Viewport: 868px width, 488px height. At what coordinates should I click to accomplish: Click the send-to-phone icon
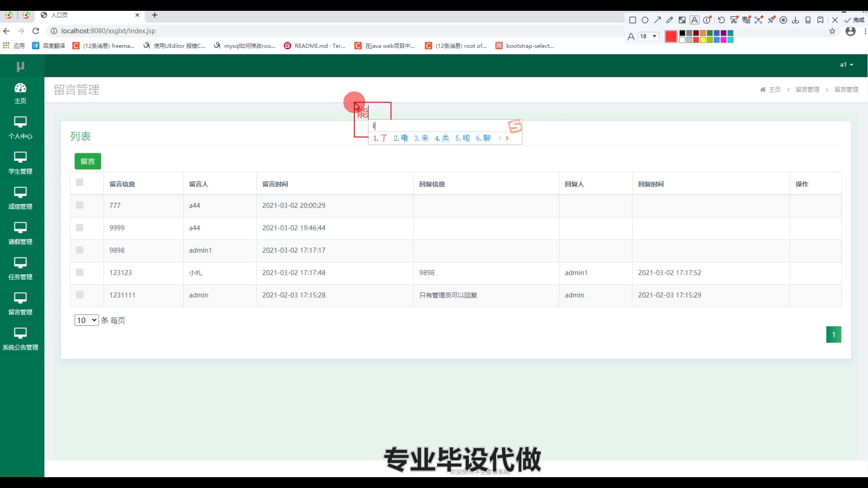click(808, 20)
